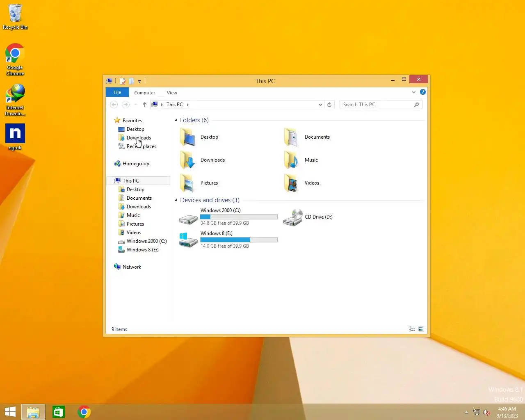
Task: Click the '9 items' status text
Action: point(119,329)
